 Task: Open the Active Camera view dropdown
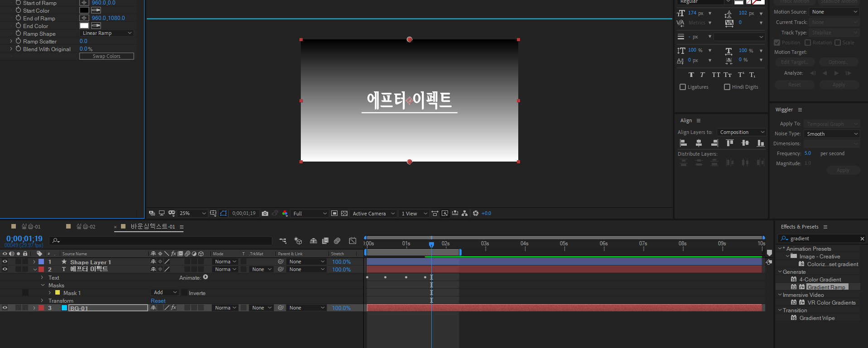tap(373, 214)
